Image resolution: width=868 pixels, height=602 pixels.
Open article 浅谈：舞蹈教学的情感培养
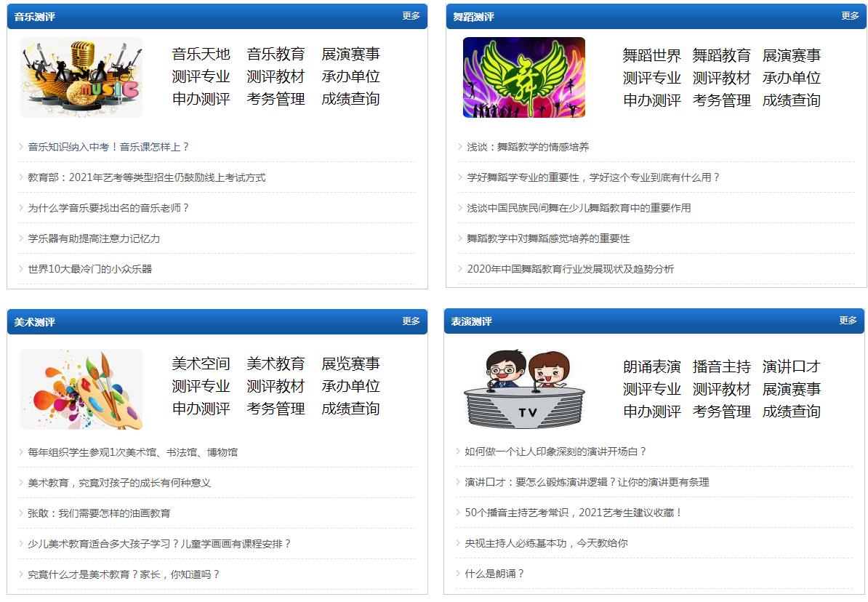click(x=529, y=146)
